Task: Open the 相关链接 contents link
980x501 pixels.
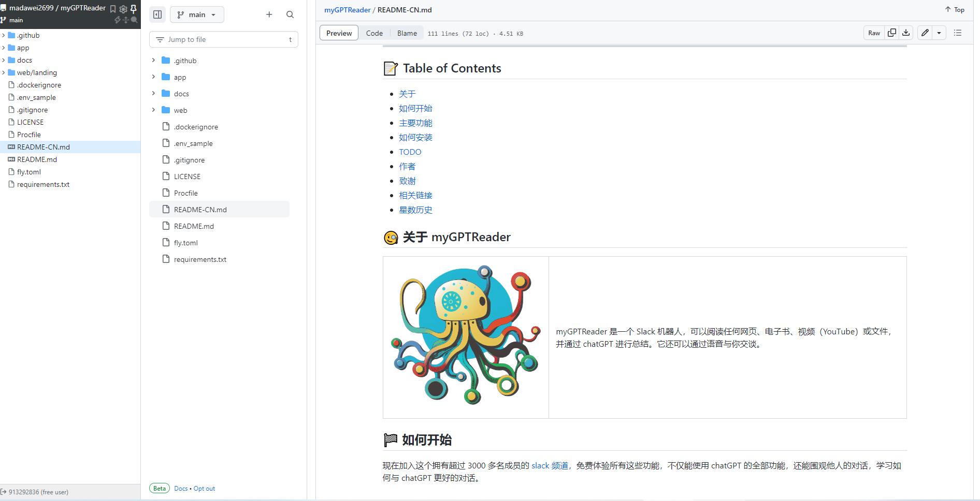Action: (415, 195)
